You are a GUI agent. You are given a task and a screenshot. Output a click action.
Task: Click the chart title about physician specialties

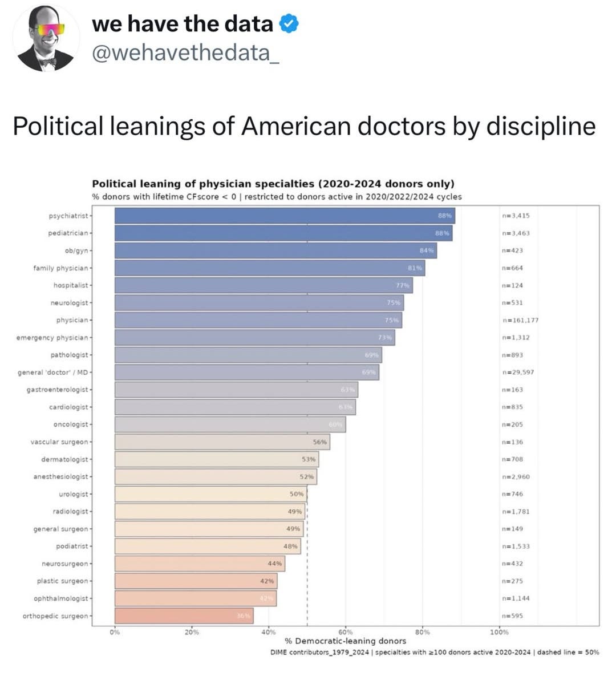pyautogui.click(x=273, y=184)
